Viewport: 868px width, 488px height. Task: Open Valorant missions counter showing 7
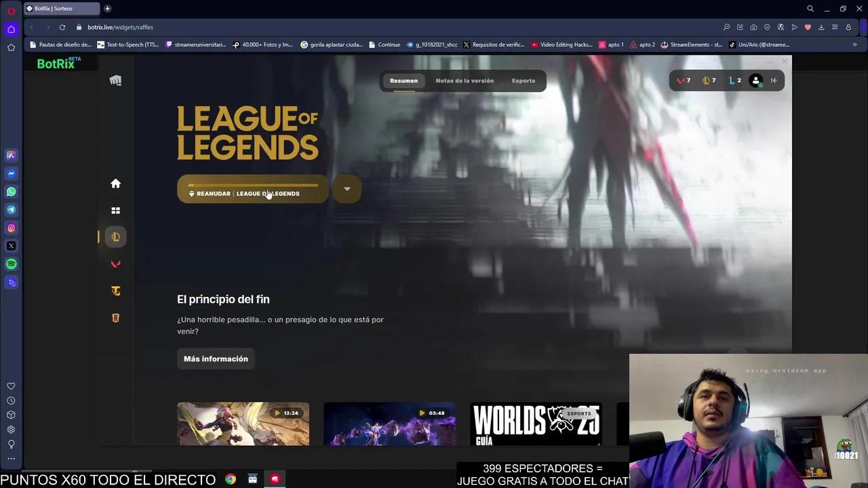pyautogui.click(x=684, y=81)
